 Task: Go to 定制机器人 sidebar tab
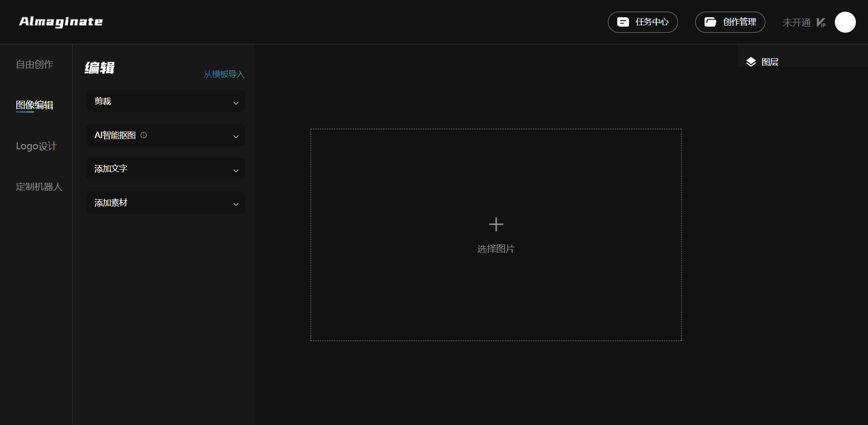(39, 187)
